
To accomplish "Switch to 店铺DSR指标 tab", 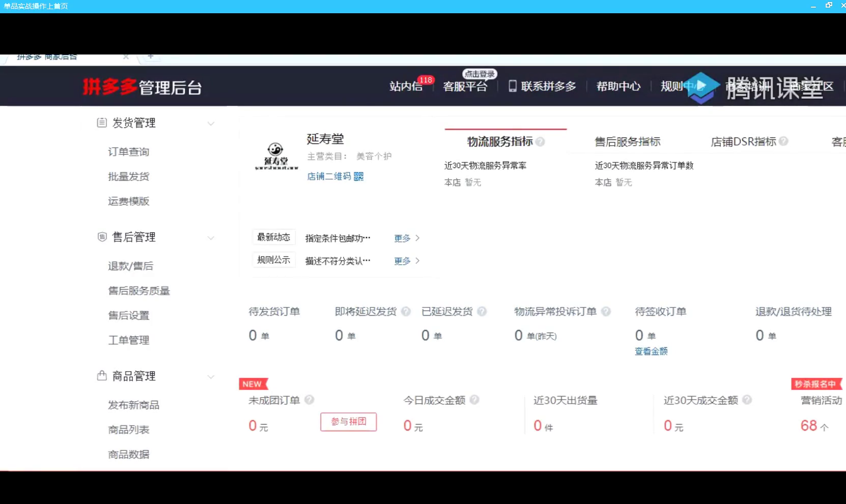I will coord(743,142).
